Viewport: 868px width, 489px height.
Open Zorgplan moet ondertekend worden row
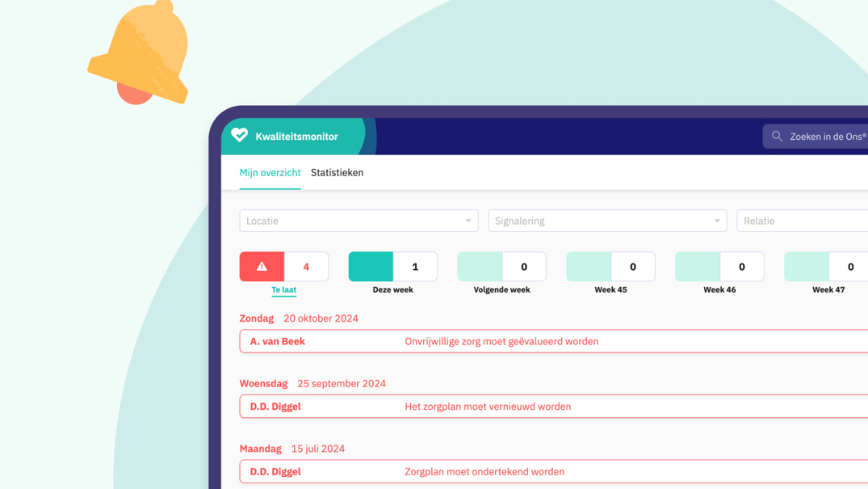coord(553,471)
